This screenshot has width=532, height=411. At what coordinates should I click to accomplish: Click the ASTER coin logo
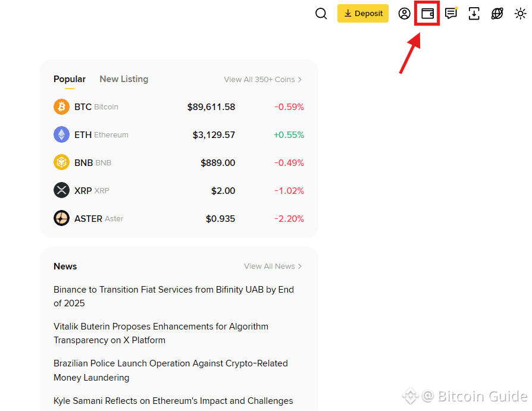(x=61, y=218)
